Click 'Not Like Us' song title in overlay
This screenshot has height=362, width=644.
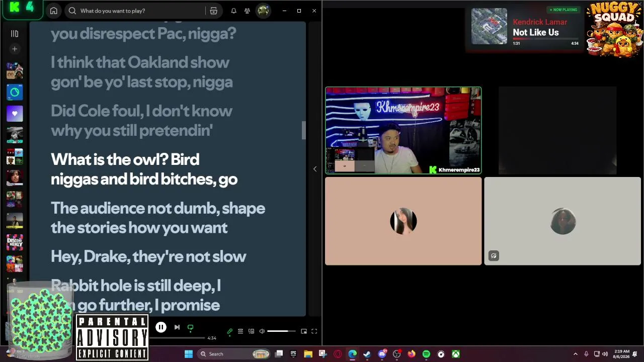coord(536,32)
